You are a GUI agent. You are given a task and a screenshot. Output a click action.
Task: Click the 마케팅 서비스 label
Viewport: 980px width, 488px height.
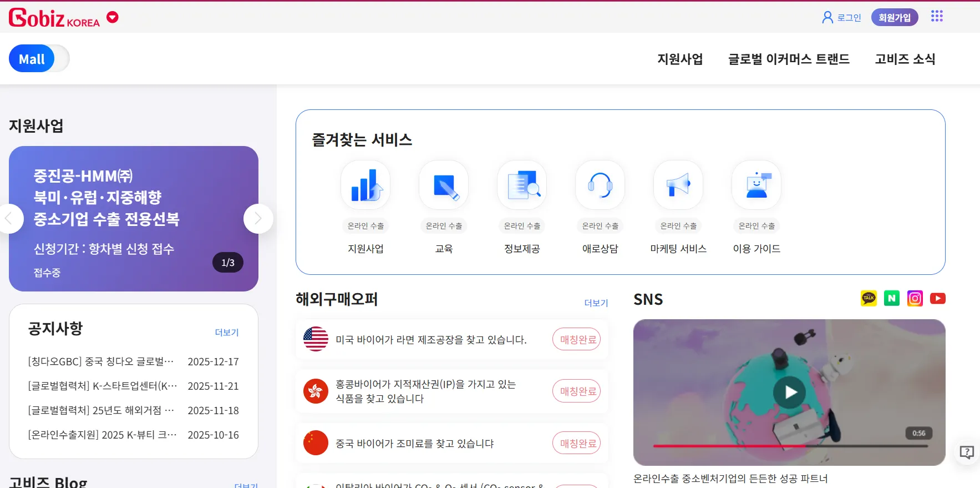click(x=678, y=249)
